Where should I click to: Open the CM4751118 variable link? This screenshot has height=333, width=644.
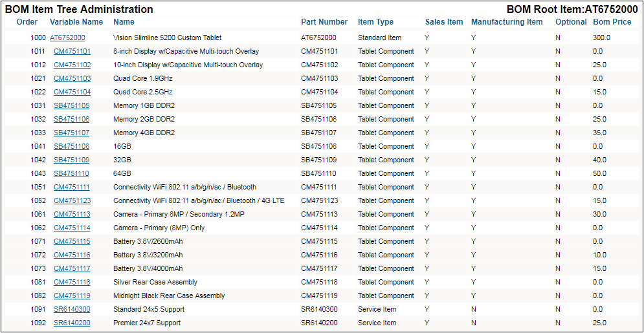[x=72, y=282]
